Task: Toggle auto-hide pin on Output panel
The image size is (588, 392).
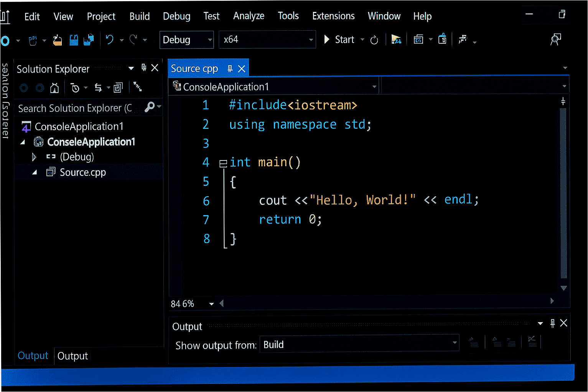Action: (552, 323)
